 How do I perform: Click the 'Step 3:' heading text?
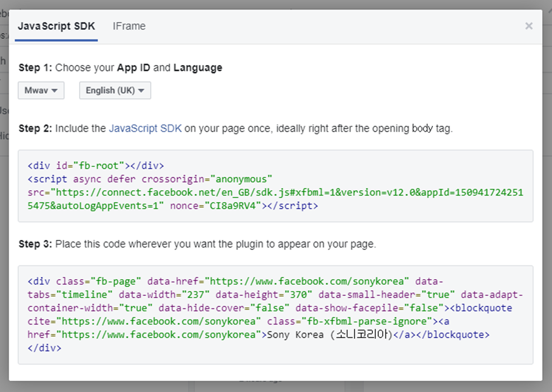(35, 244)
